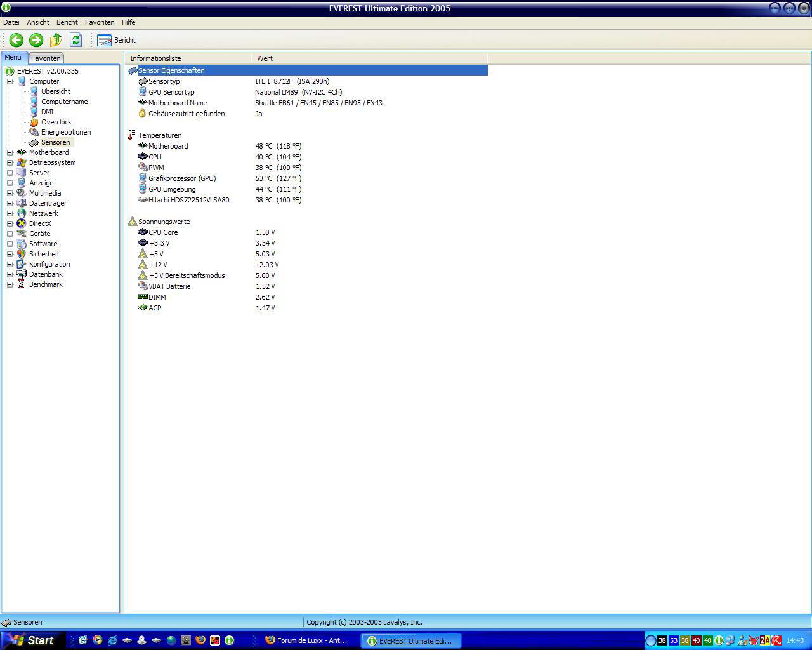Click the Temperaturen thermometer icon
Screen dimensions: 812x650
pos(132,135)
